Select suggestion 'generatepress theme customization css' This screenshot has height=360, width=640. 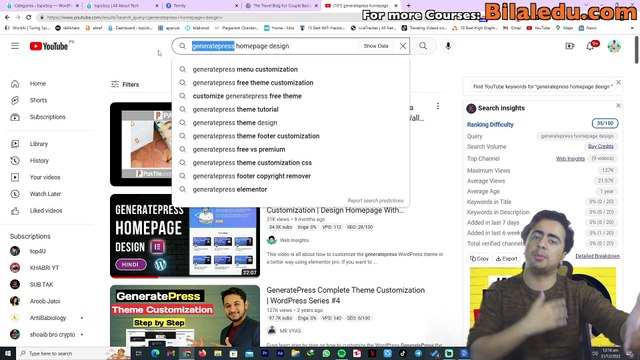pyautogui.click(x=290, y=163)
